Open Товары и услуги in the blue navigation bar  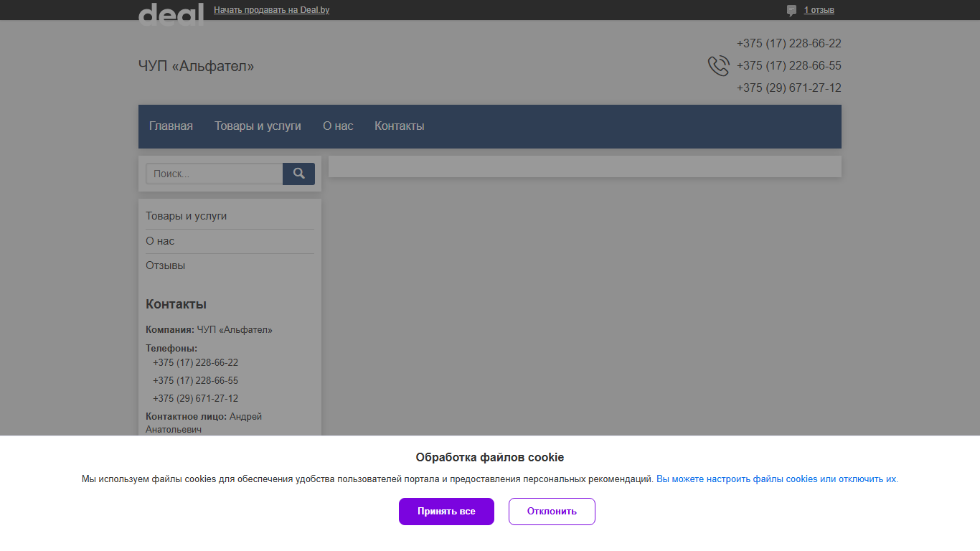258,126
